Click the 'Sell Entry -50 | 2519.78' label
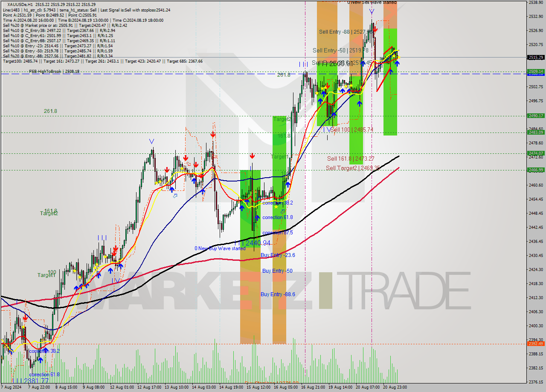Image resolution: width=546 pixels, height=392 pixels. pos(340,50)
